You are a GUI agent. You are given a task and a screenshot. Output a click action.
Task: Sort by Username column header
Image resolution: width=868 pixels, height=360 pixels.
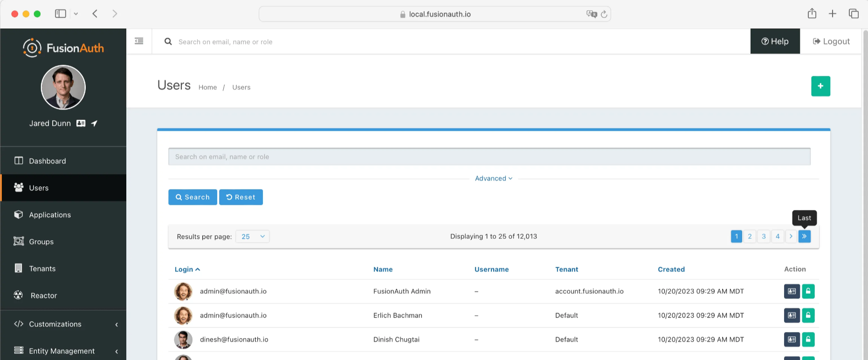[x=491, y=269]
